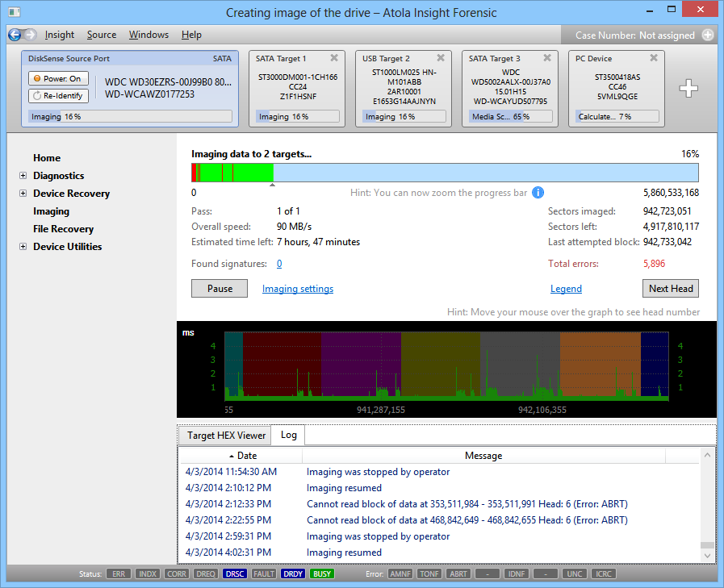
Task: Select the DiskSense Source Port card
Action: (x=130, y=89)
